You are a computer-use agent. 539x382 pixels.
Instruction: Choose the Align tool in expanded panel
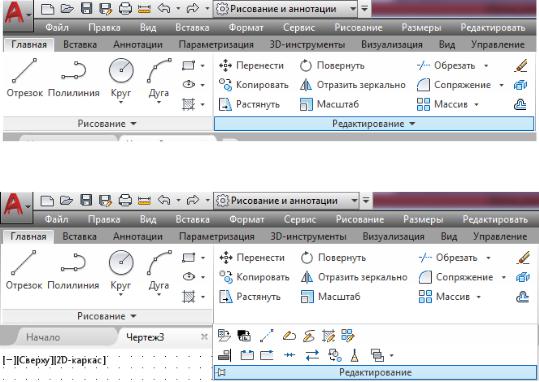pos(225,355)
